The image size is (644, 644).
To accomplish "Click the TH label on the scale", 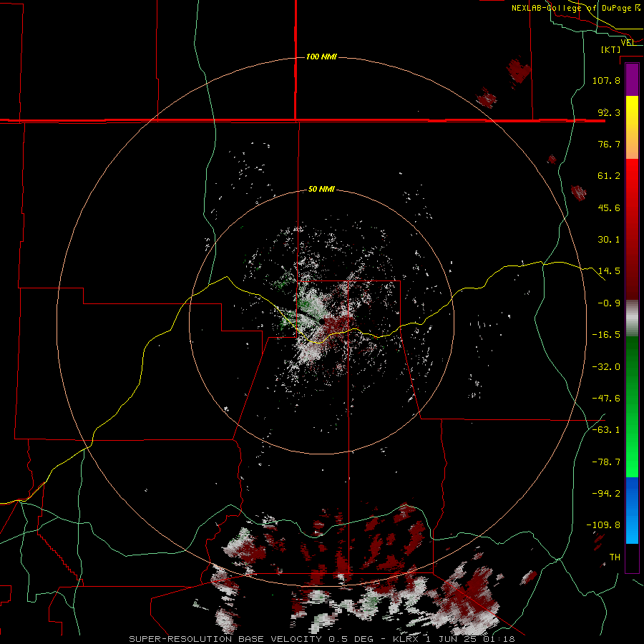I will pos(615,557).
